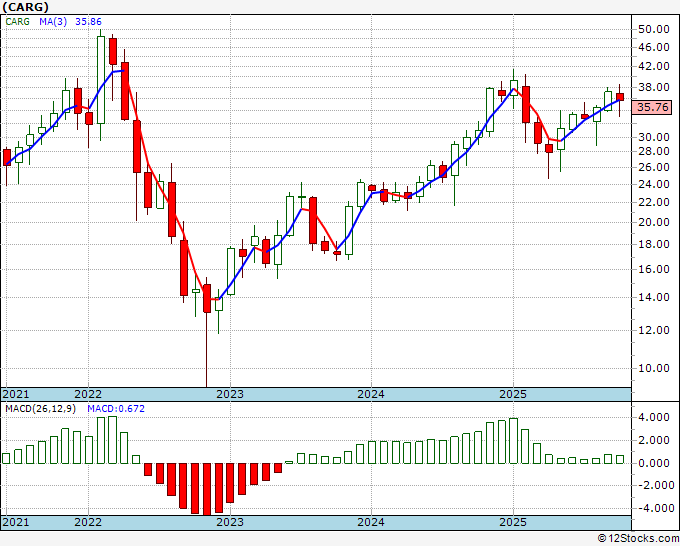
Task: Select 2022 on the price chart timeline
Action: click(x=88, y=394)
